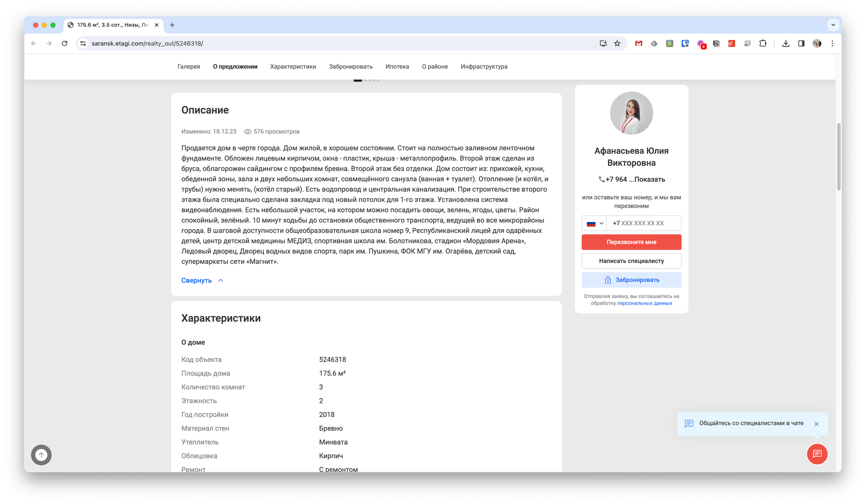Click the Gmail extension icon
This screenshot has width=866, height=504.
[639, 43]
